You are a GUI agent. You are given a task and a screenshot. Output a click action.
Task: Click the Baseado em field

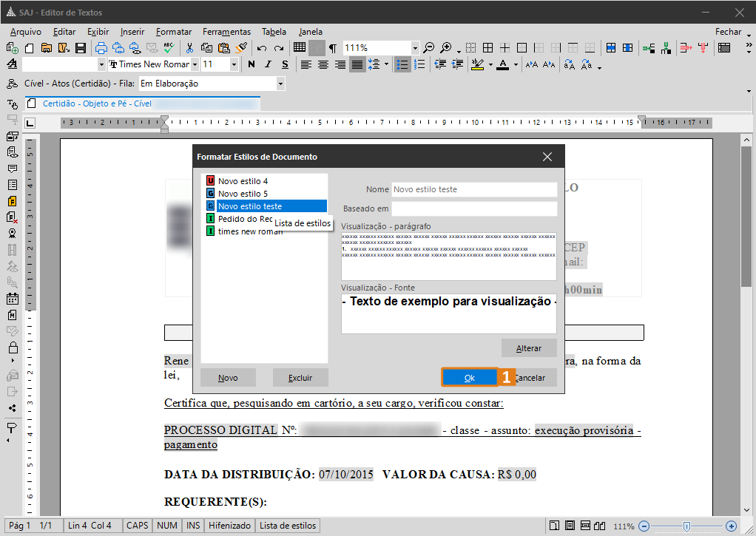point(474,208)
